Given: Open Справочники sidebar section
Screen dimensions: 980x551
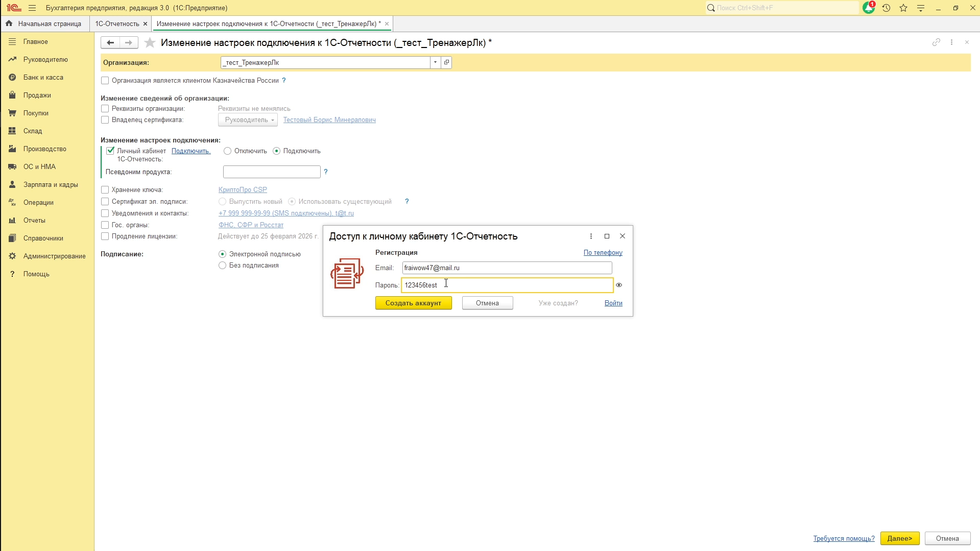Looking at the screenshot, I should [43, 238].
